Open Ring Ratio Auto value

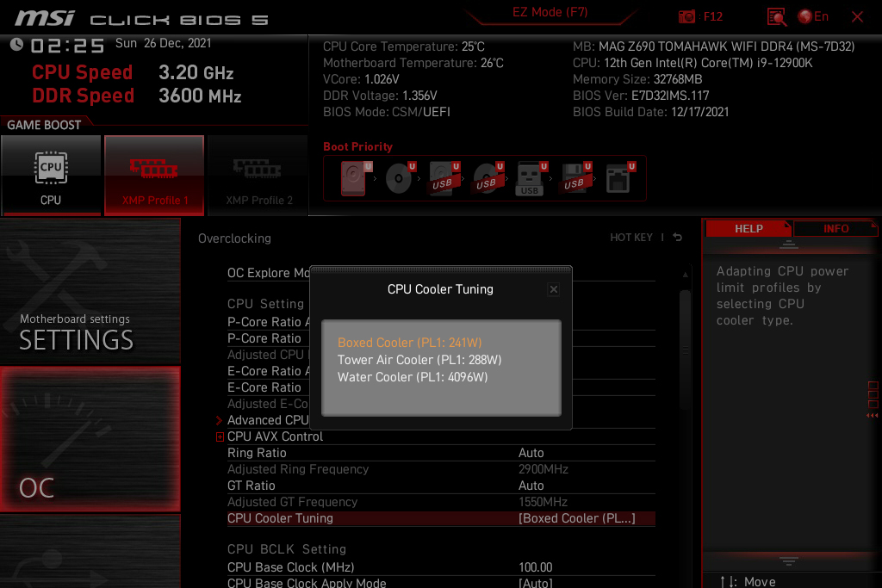(x=531, y=453)
